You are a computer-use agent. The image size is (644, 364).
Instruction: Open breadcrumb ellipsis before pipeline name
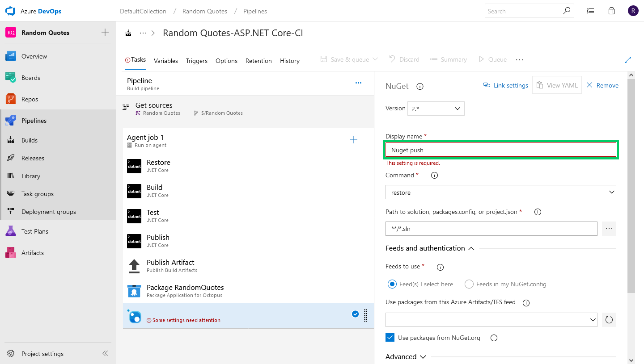[143, 33]
